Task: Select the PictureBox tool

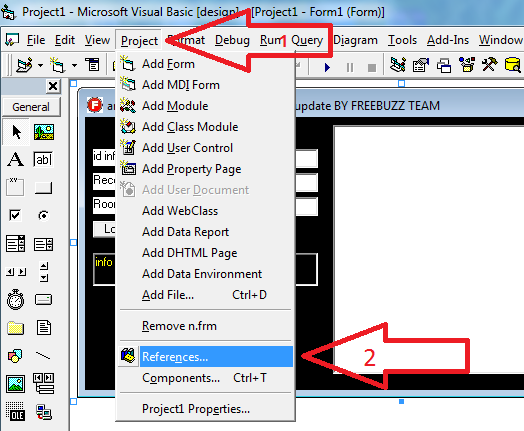Action: [44, 132]
